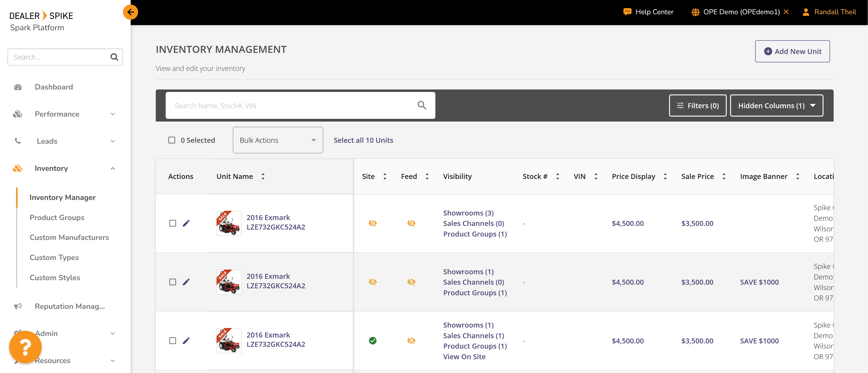Toggle green Site checkmark on third unit
Screen dimensions: 868x373
click(x=373, y=341)
